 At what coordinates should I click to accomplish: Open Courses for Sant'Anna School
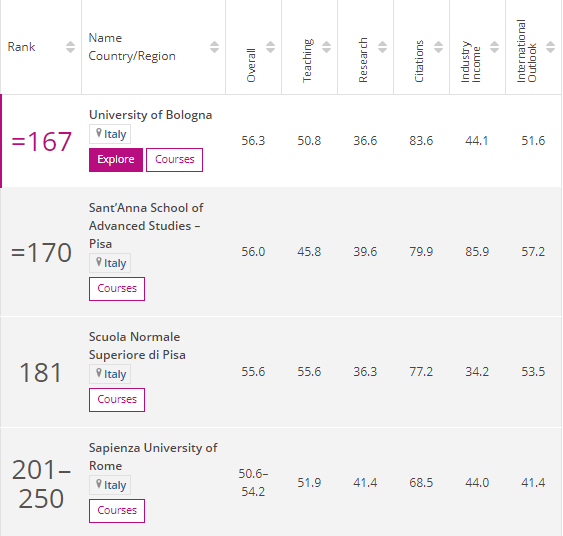click(117, 289)
